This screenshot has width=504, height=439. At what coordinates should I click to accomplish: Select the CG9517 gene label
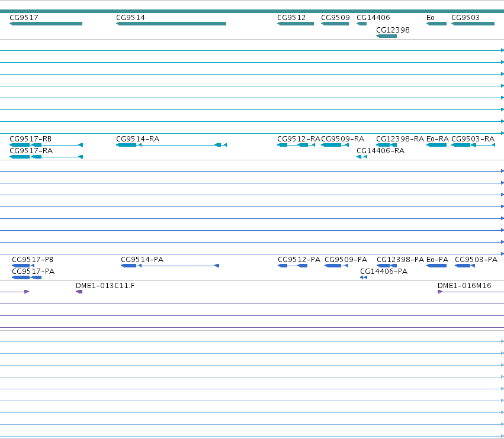pyautogui.click(x=24, y=18)
